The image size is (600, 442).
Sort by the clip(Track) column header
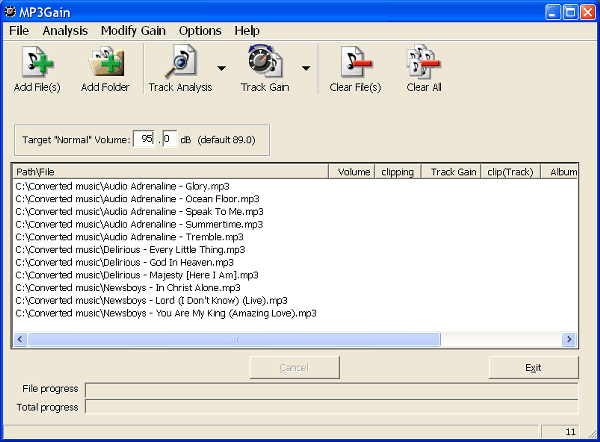click(510, 172)
